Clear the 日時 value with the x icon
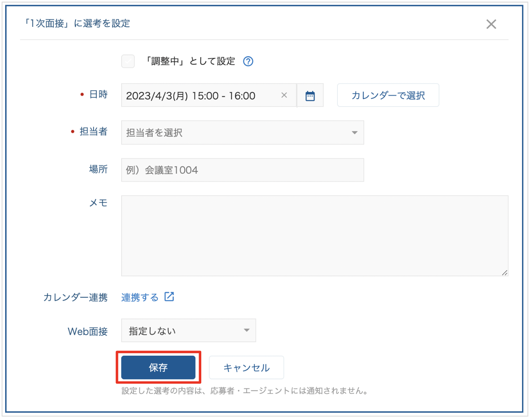 284,95
